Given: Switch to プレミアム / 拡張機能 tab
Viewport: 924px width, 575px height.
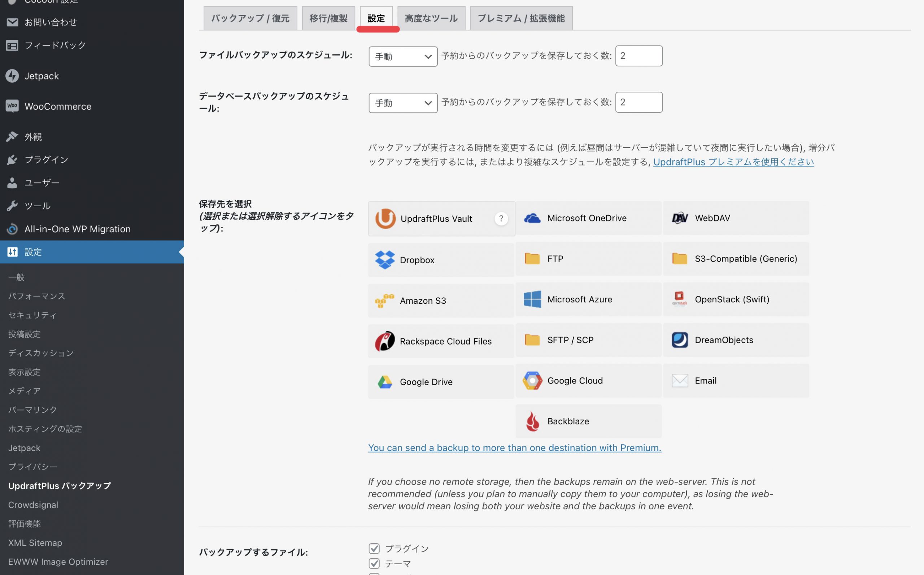Looking at the screenshot, I should (521, 18).
